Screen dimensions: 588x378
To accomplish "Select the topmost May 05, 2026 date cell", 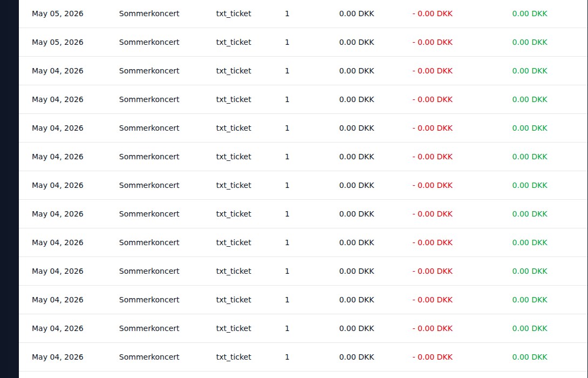I will coord(57,14).
